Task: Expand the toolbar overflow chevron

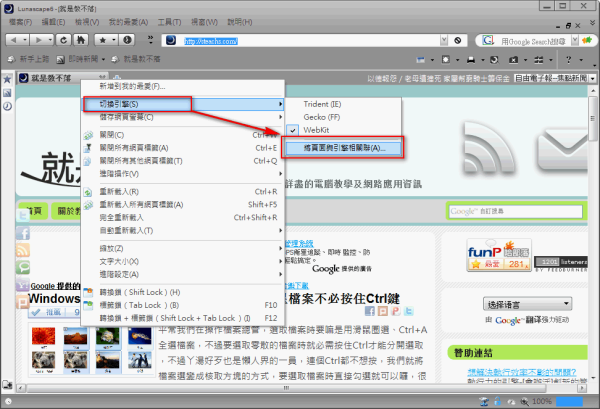Action: click(150, 39)
